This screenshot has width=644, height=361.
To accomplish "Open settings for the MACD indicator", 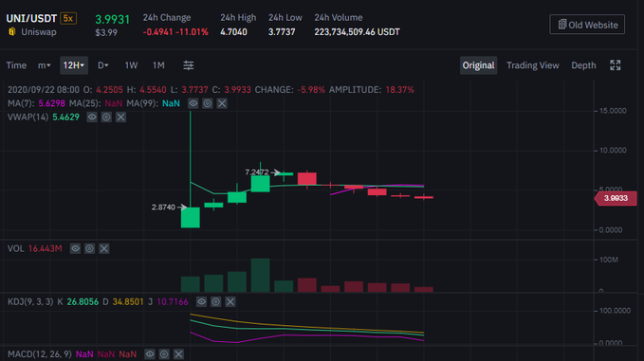I will [x=164, y=354].
